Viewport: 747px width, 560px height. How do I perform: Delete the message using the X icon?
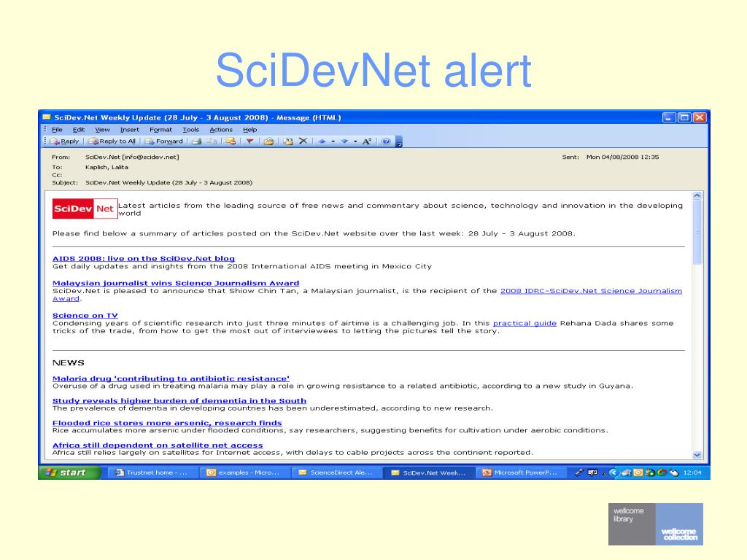tap(303, 141)
